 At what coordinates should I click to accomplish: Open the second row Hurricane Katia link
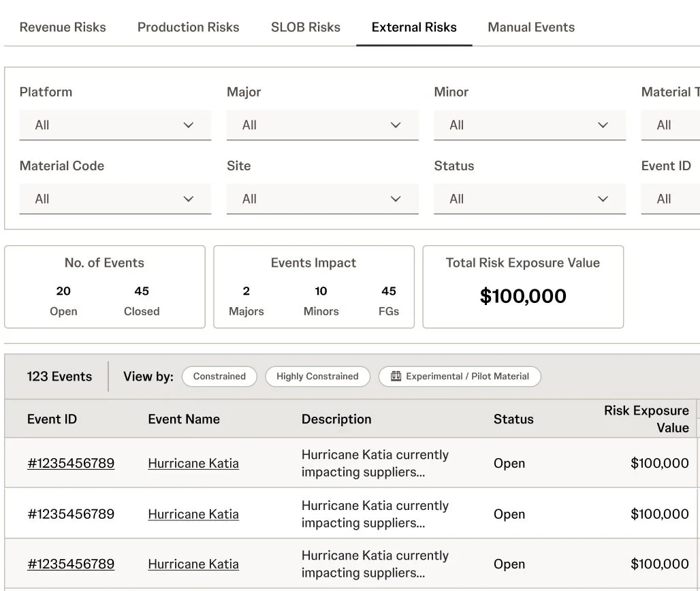pos(193,514)
